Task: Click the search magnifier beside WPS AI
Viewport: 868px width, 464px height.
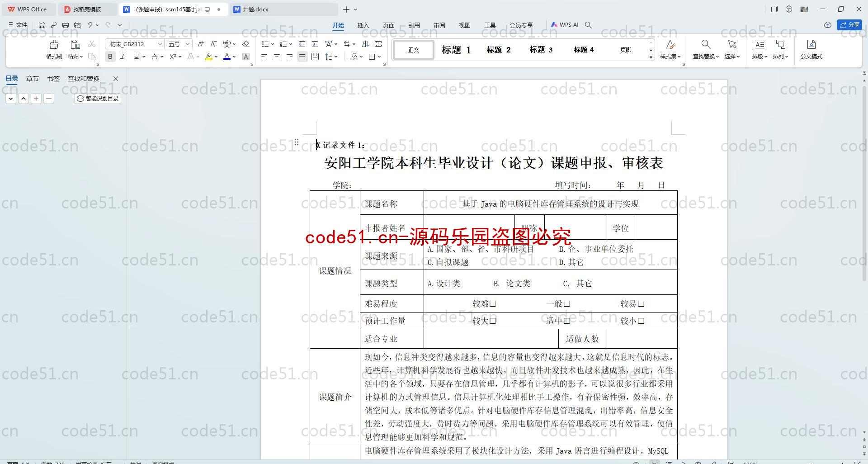Action: tap(588, 25)
